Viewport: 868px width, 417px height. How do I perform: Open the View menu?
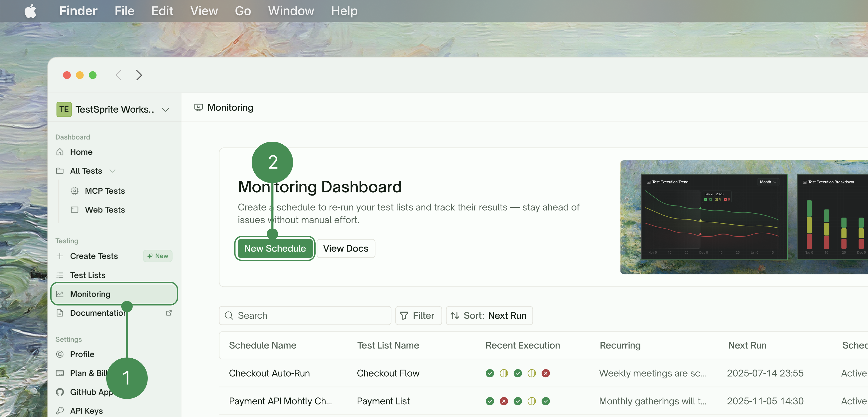[x=204, y=11]
